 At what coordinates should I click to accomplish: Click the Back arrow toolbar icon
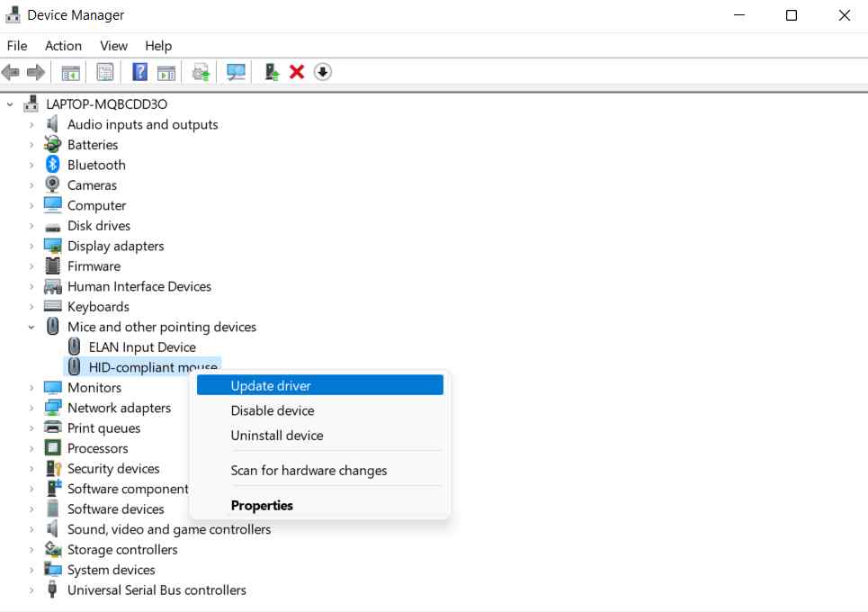tap(11, 72)
